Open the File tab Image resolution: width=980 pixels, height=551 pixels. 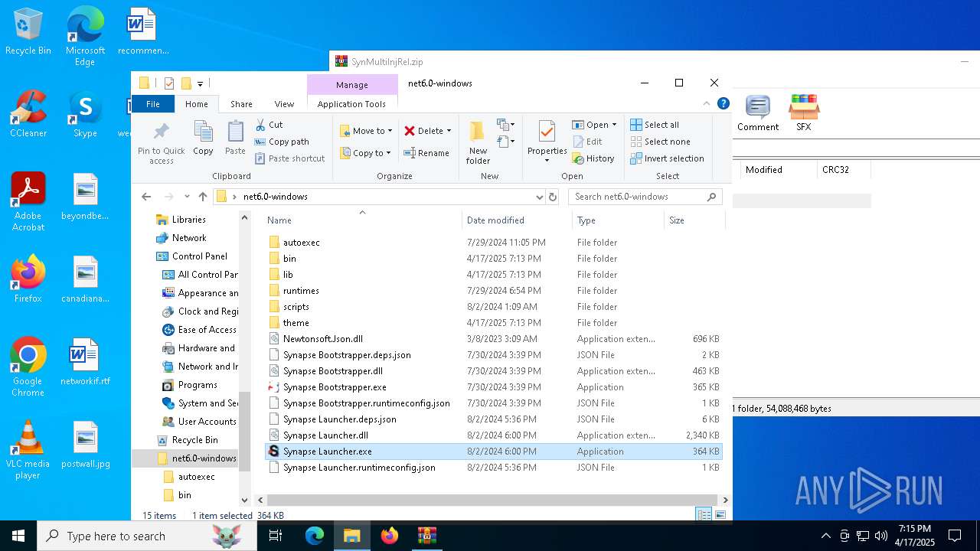(153, 104)
